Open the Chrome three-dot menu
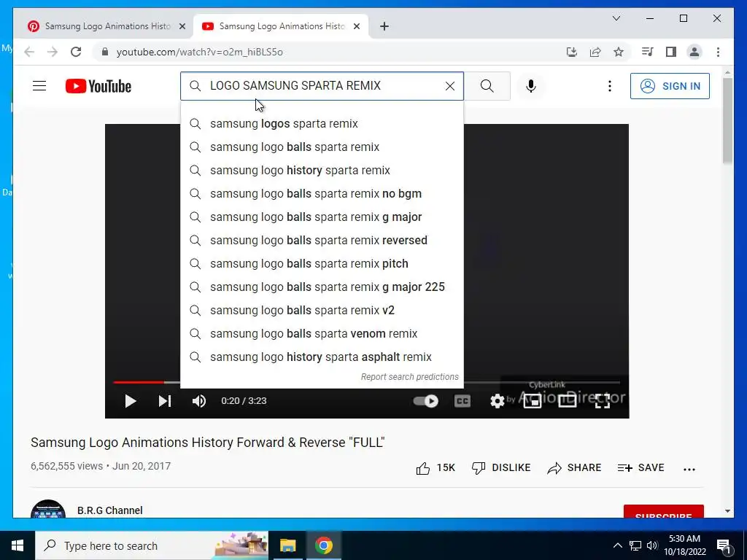747x560 pixels. pos(718,52)
